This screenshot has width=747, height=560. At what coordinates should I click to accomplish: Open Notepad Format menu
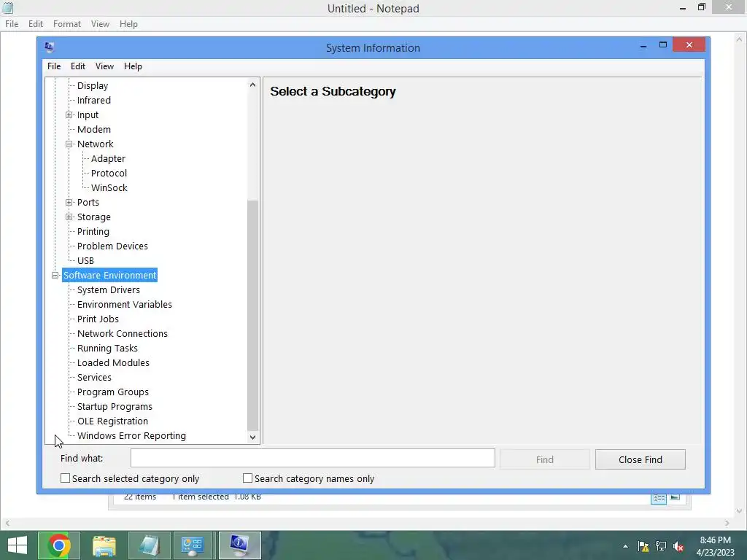(66, 24)
